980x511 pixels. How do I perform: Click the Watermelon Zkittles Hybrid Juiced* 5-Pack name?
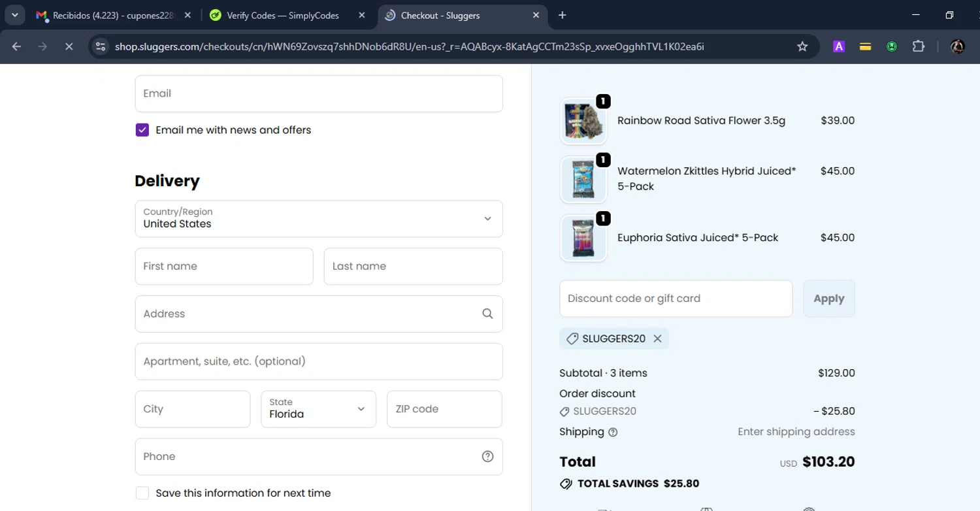tap(707, 179)
